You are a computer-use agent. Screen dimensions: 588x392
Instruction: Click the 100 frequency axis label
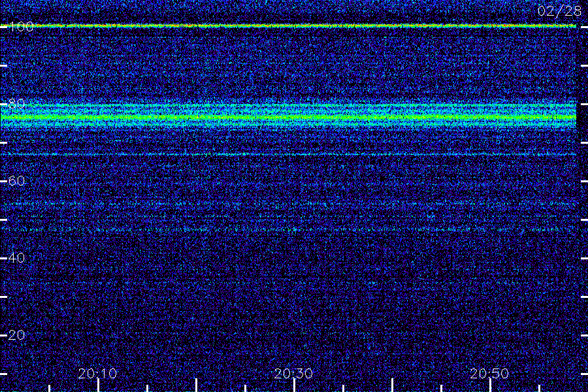point(21,27)
